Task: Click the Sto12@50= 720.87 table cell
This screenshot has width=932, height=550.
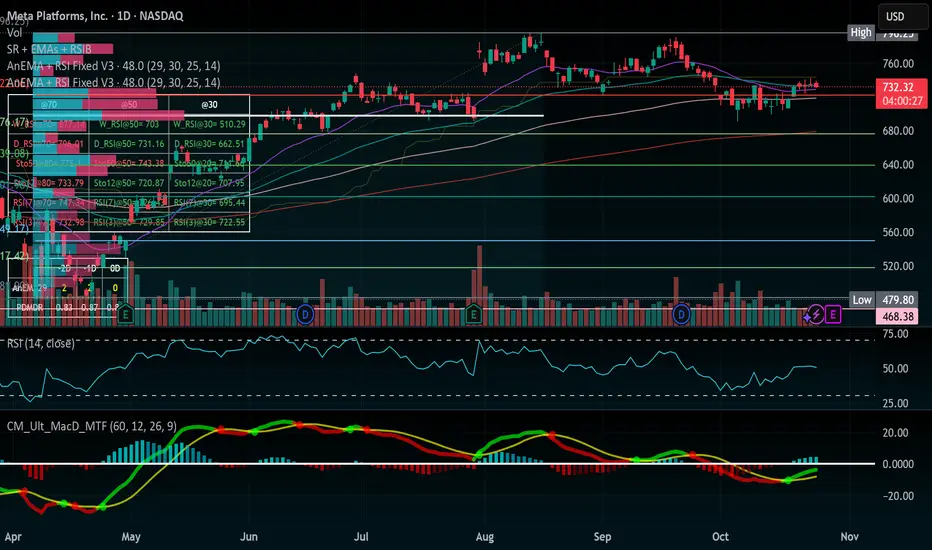Action: [x=129, y=183]
